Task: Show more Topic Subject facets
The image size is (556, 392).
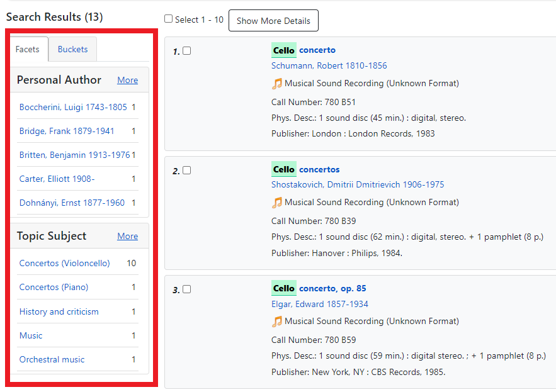Action: 127,236
